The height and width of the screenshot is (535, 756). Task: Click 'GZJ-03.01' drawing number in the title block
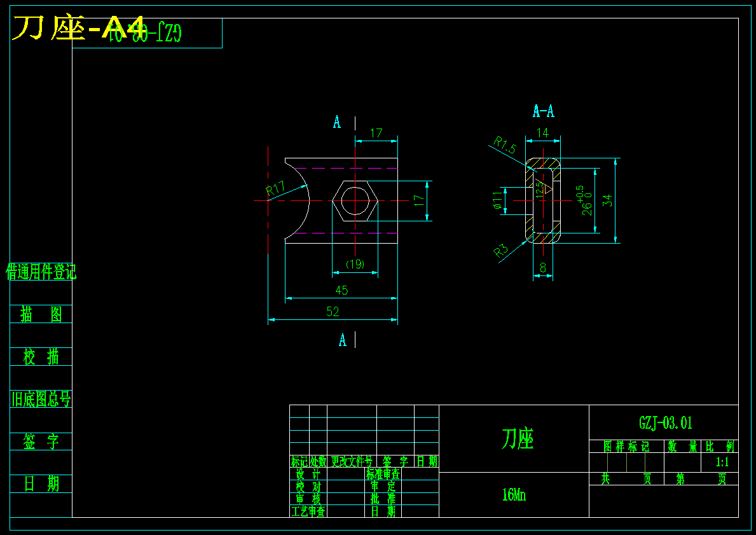665,422
